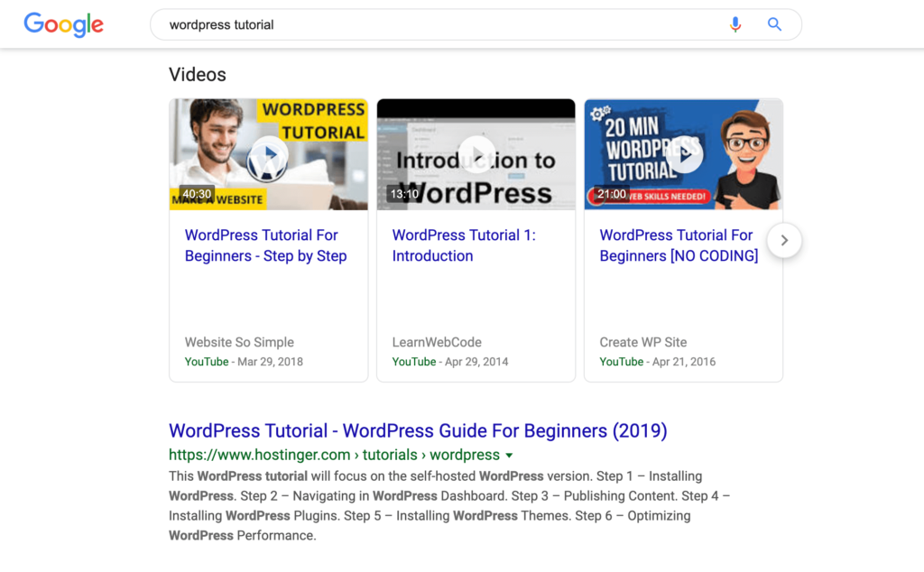The height and width of the screenshot is (572, 924).
Task: Click the Google logo
Action: [63, 24]
